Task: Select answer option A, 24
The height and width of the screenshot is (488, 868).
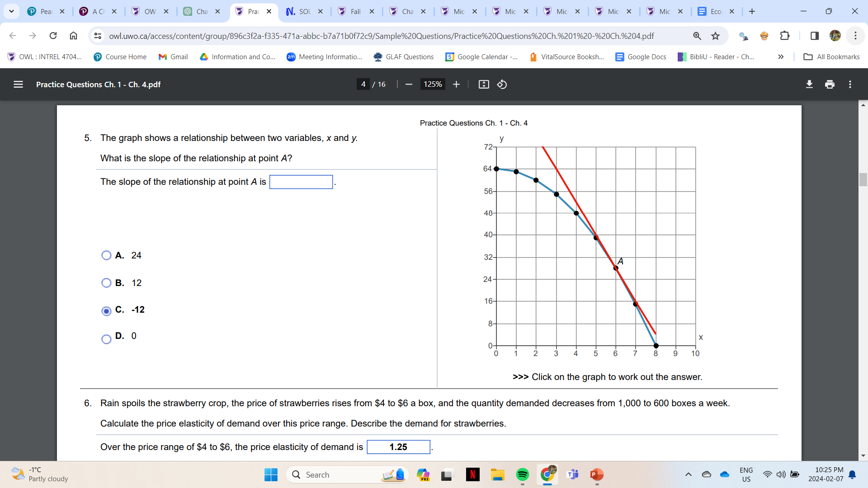Action: (x=106, y=255)
